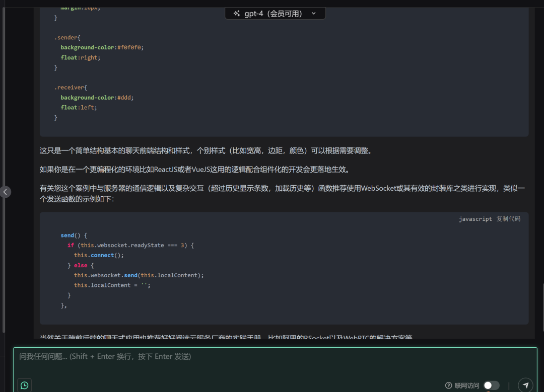Click the .receiver{ selector line

(x=71, y=88)
